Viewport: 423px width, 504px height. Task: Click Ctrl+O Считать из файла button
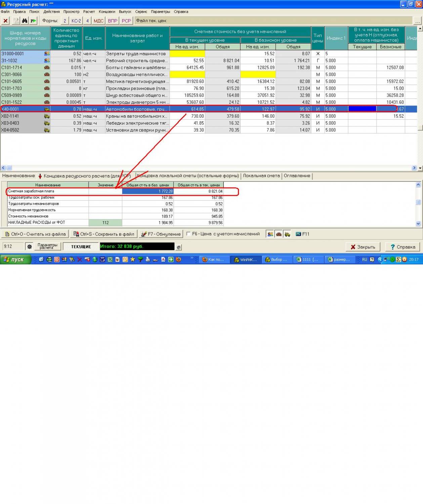pyautogui.click(x=35, y=234)
